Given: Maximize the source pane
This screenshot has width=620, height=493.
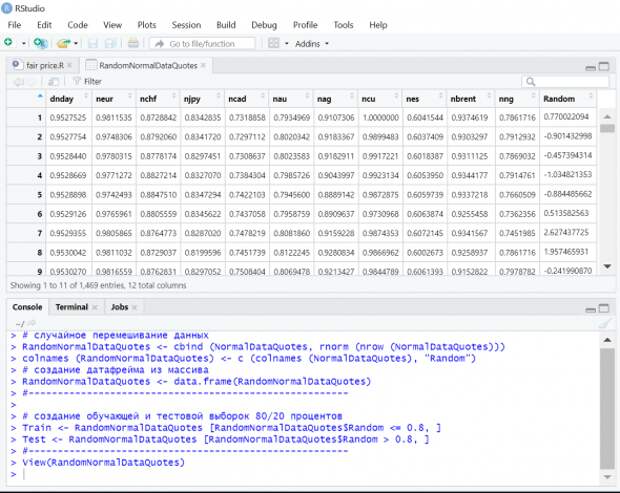Looking at the screenshot, I should coord(604,66).
